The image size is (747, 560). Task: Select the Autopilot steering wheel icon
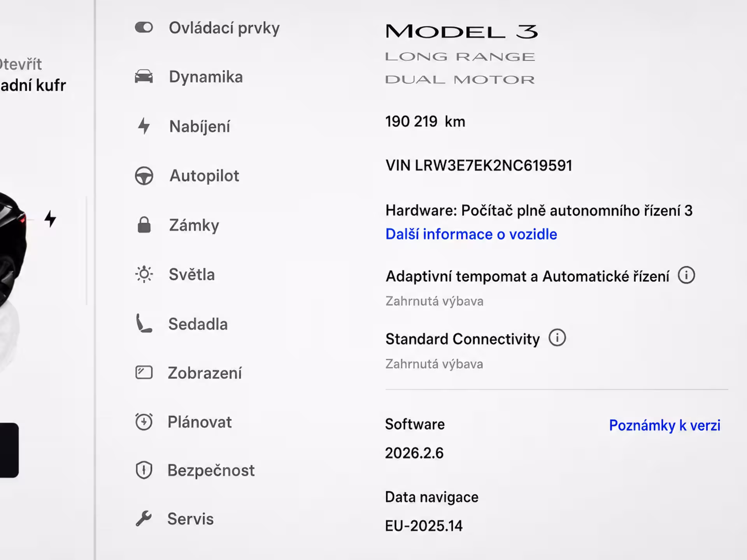click(144, 176)
